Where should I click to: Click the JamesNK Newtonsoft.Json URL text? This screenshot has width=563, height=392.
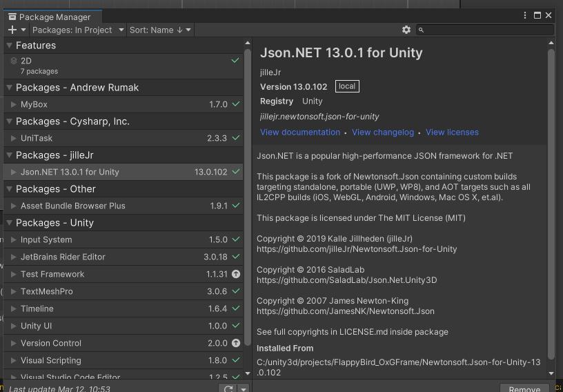click(346, 311)
